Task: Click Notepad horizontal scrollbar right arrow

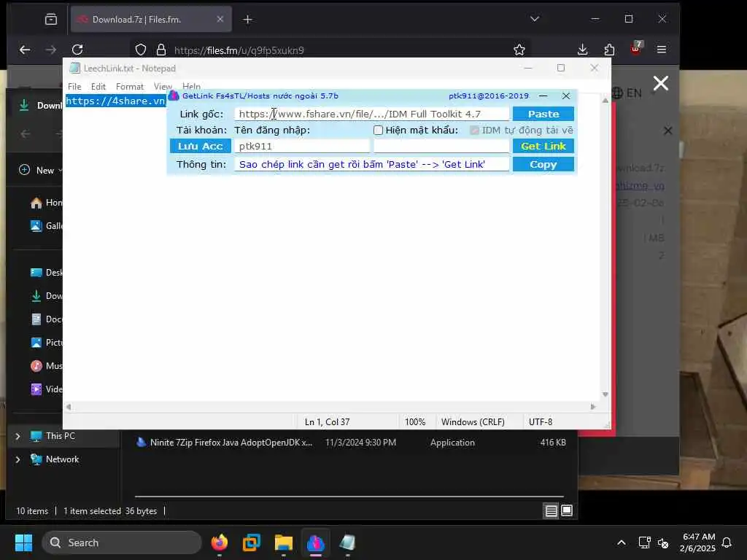Action: coord(593,407)
